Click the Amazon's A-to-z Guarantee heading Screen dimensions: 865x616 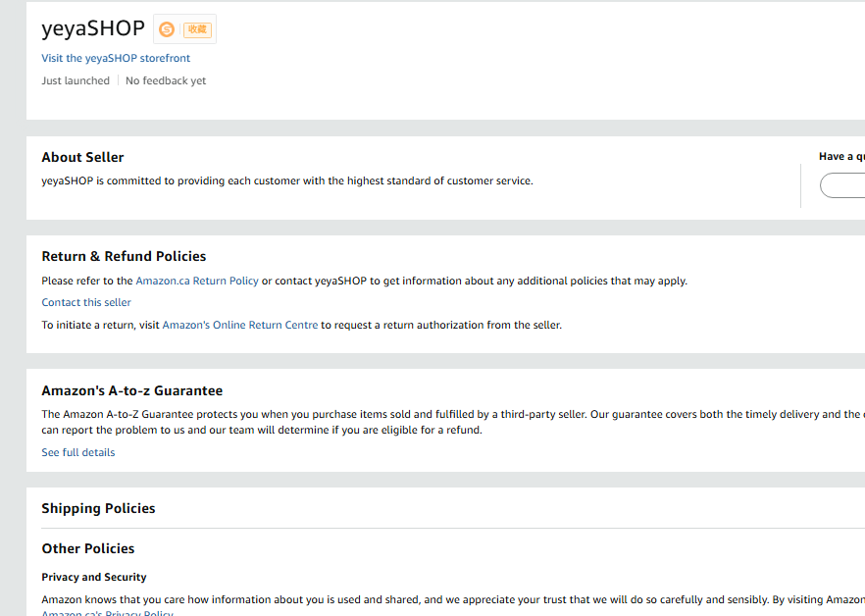pos(132,390)
